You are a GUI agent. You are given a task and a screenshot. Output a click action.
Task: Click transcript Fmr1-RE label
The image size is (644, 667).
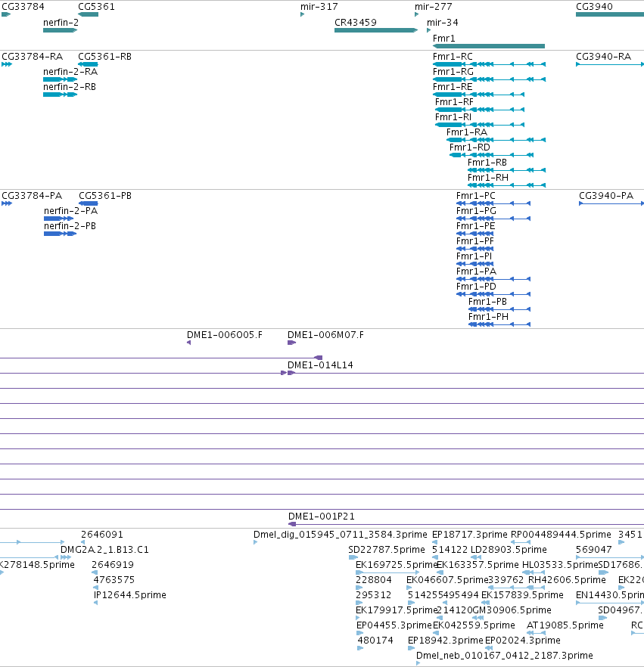[x=453, y=87]
